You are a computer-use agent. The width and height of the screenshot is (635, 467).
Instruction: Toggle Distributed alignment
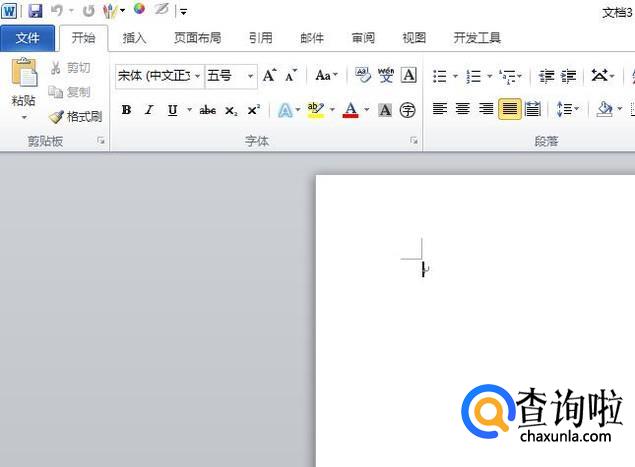click(532, 109)
